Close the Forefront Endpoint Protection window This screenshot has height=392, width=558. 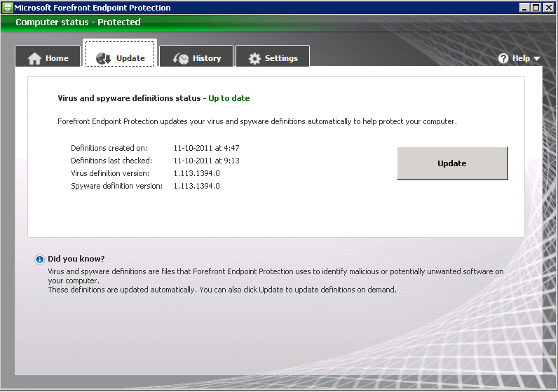tap(549, 8)
